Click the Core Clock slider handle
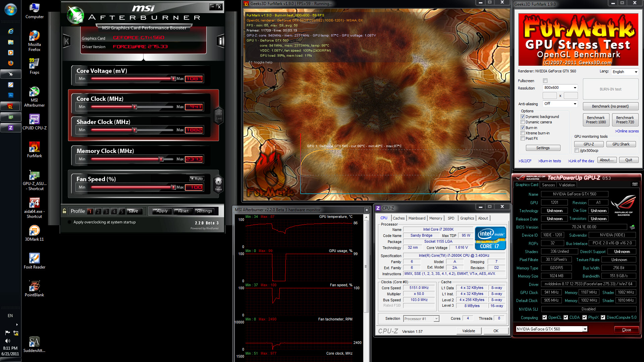The image size is (644, 362). (135, 107)
